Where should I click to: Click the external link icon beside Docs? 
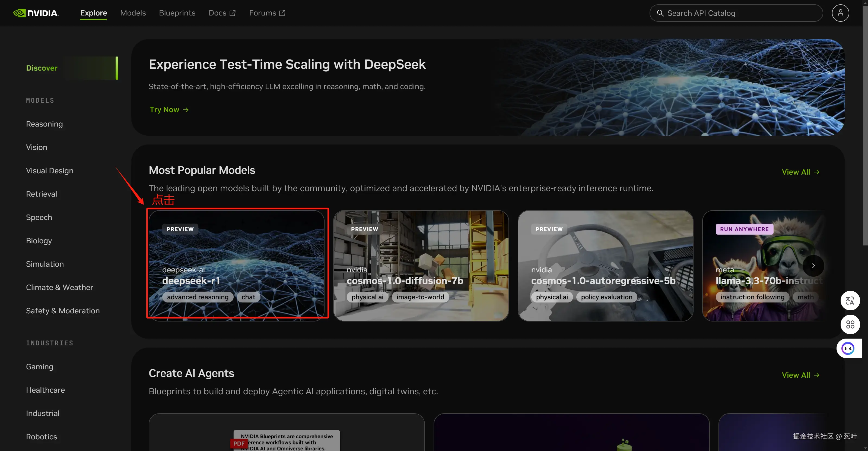[x=233, y=13]
